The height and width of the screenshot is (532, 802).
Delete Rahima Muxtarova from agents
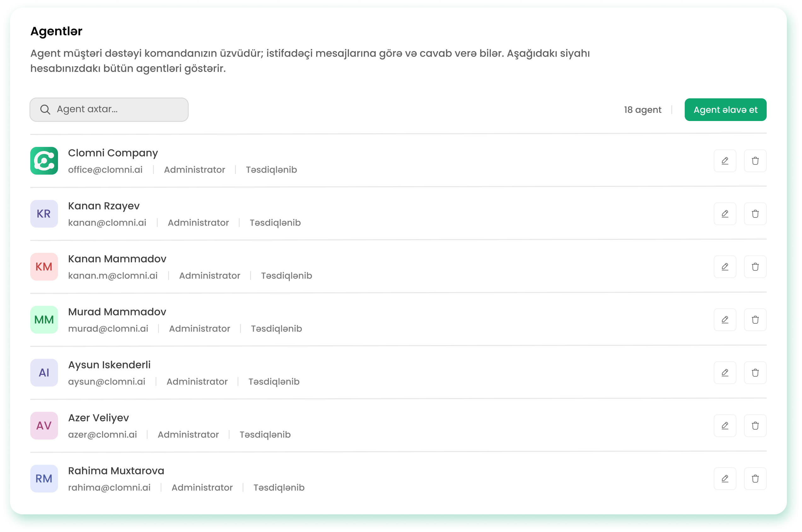click(x=755, y=478)
